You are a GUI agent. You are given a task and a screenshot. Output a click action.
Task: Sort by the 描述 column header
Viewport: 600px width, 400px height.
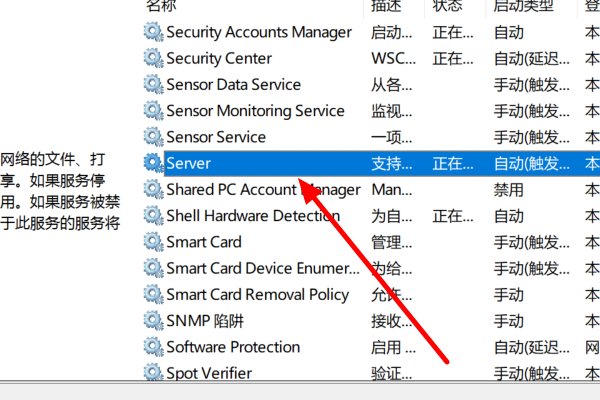[386, 6]
